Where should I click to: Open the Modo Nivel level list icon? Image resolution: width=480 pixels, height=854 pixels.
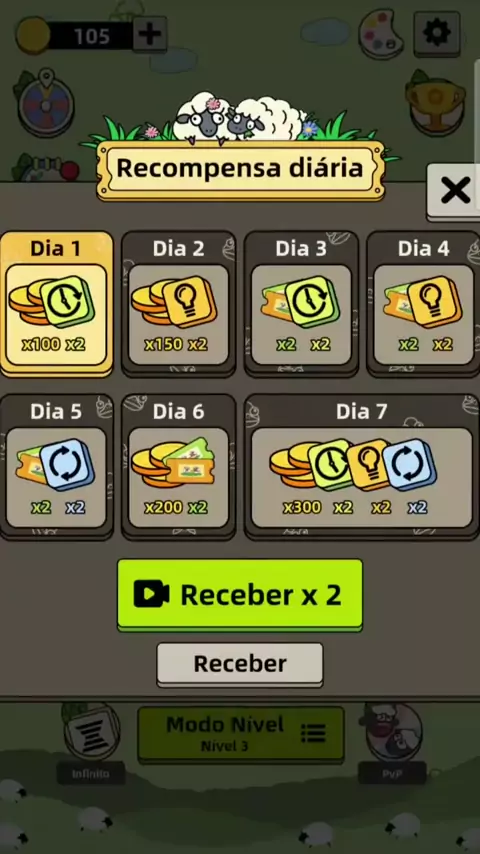(x=313, y=733)
